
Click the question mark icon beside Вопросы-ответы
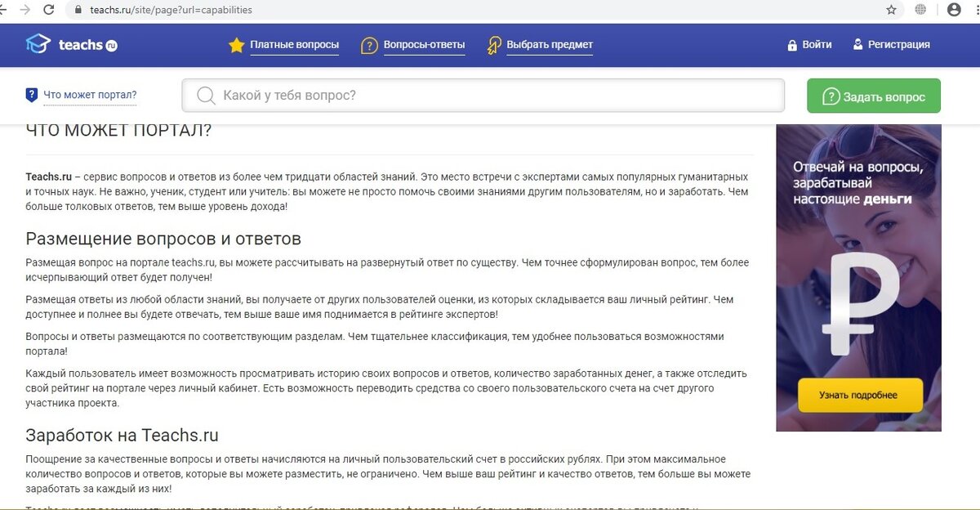[369, 46]
